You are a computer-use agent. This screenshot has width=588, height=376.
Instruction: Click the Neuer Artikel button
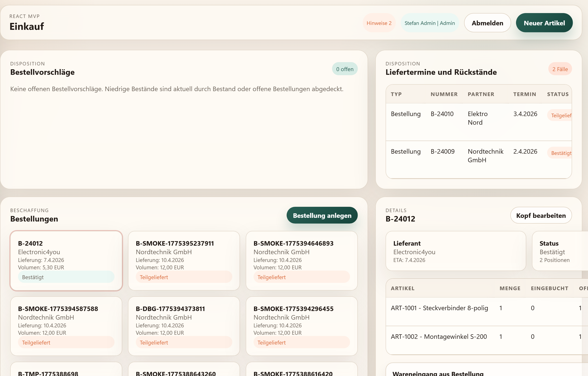tap(544, 23)
